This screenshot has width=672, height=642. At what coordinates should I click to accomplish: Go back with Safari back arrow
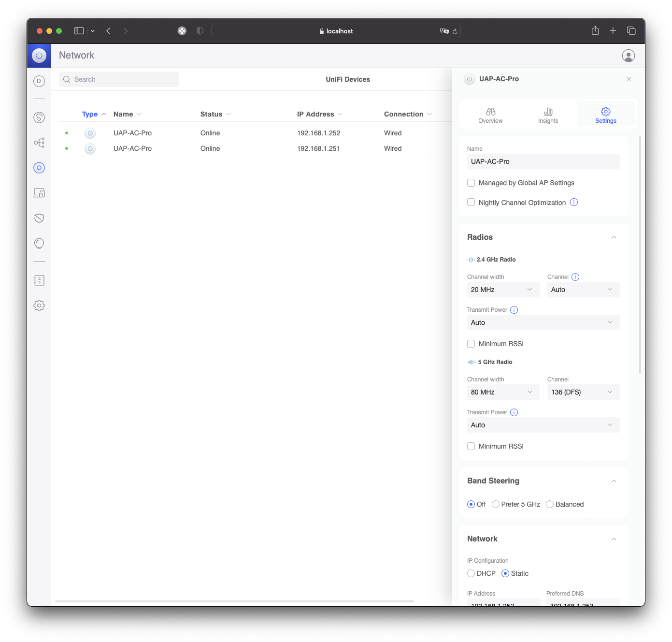point(108,30)
